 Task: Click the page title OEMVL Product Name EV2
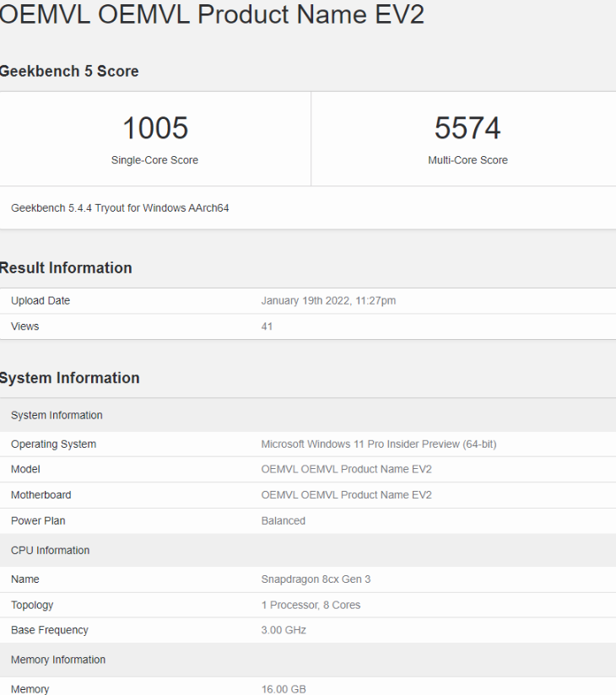[211, 15]
